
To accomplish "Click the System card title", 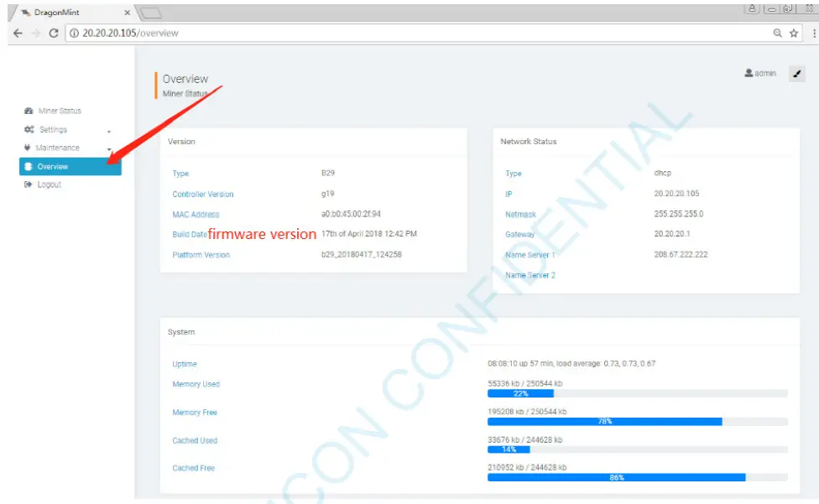I will (181, 332).
